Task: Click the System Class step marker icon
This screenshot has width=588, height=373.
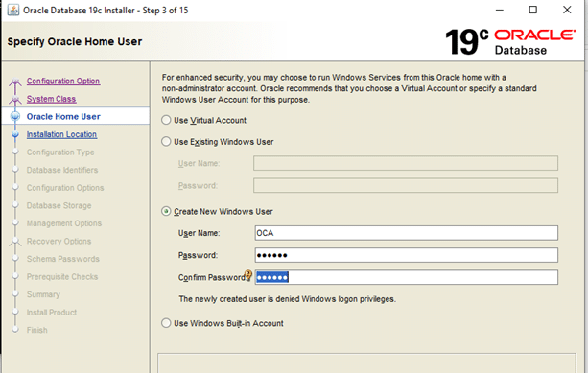Action: coord(15,100)
